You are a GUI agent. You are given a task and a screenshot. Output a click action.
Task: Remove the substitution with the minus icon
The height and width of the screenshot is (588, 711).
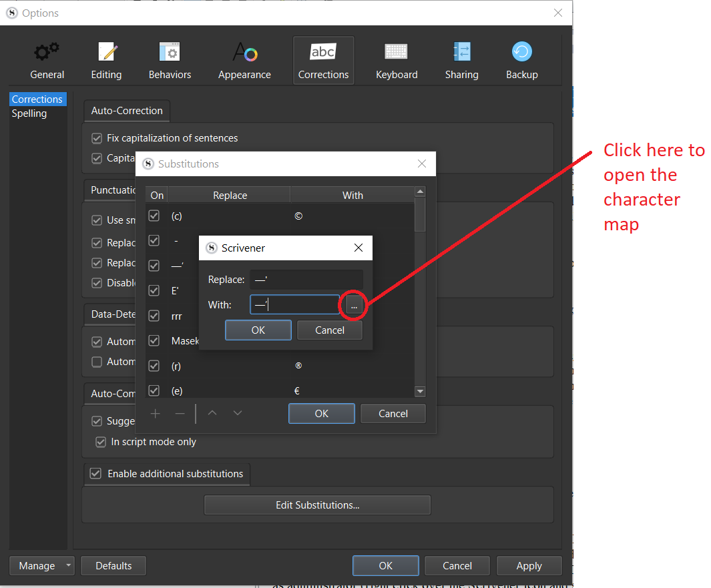[x=180, y=413]
